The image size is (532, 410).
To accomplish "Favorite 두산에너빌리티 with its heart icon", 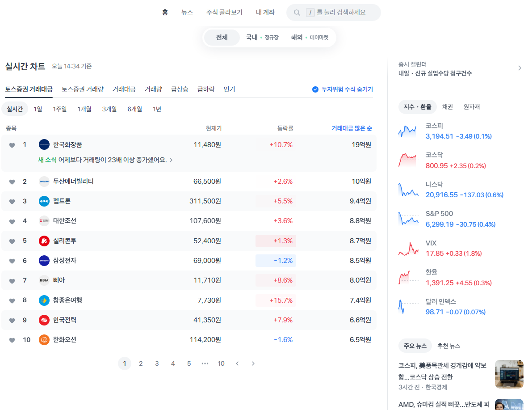I will 12,182.
